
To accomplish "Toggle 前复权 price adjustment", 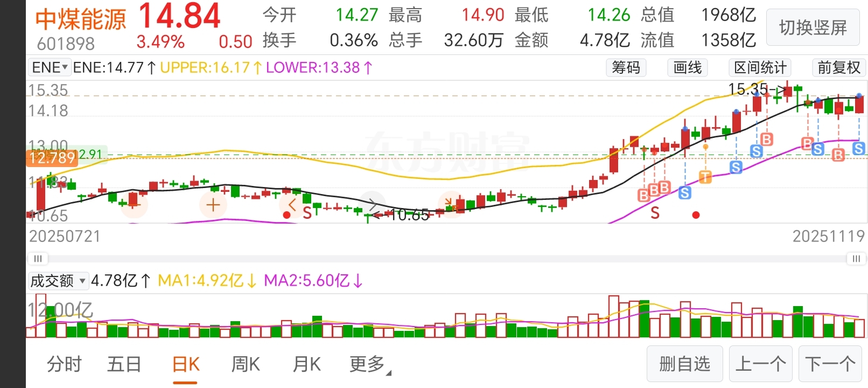I will pyautogui.click(x=838, y=67).
